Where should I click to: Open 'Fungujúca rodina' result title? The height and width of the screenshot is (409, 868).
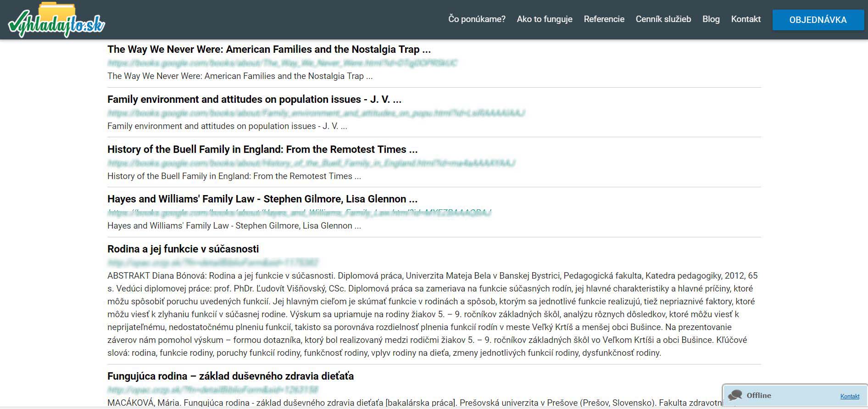230,376
